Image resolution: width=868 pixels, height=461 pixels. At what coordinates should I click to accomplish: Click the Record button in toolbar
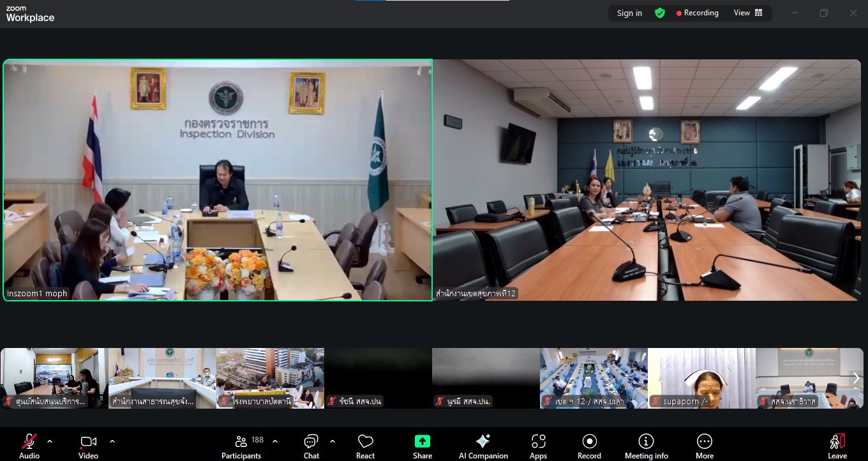coord(589,445)
